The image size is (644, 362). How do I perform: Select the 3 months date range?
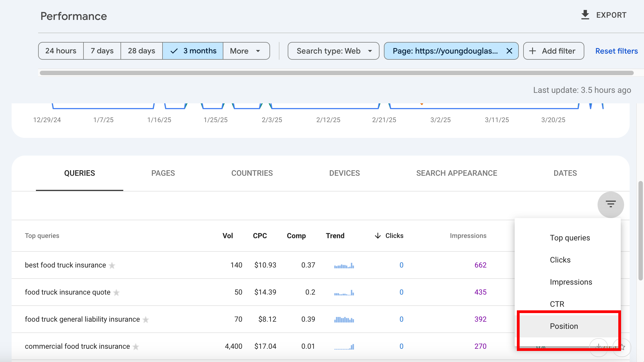(193, 51)
